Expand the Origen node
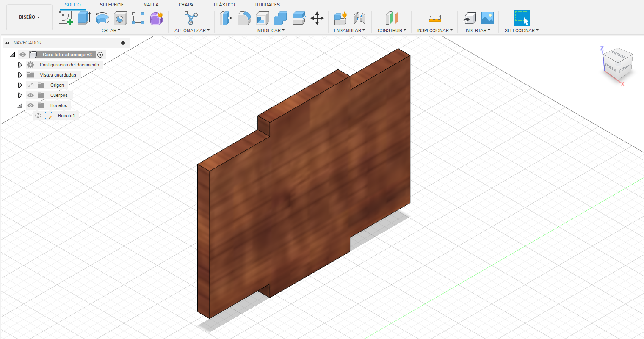The width and height of the screenshot is (644, 339). pos(20,85)
